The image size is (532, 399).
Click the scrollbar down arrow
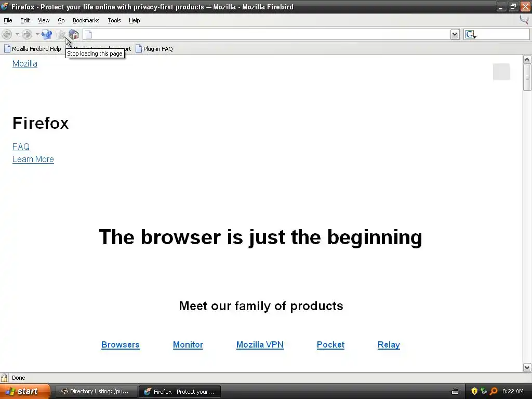tap(527, 367)
